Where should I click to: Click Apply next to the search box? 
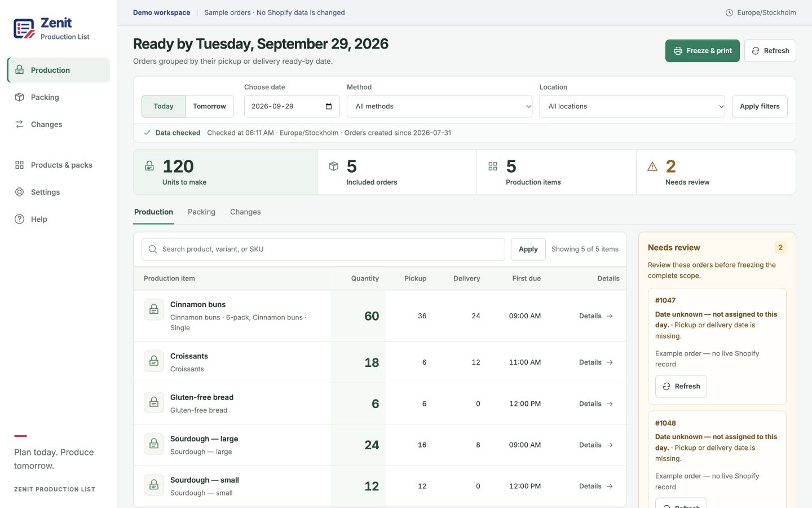click(528, 249)
